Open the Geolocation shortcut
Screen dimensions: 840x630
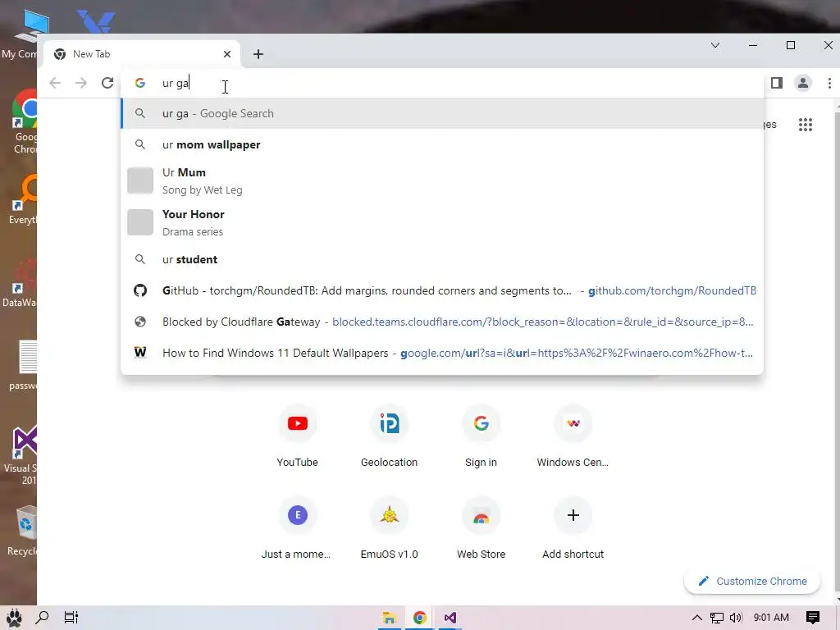point(390,436)
